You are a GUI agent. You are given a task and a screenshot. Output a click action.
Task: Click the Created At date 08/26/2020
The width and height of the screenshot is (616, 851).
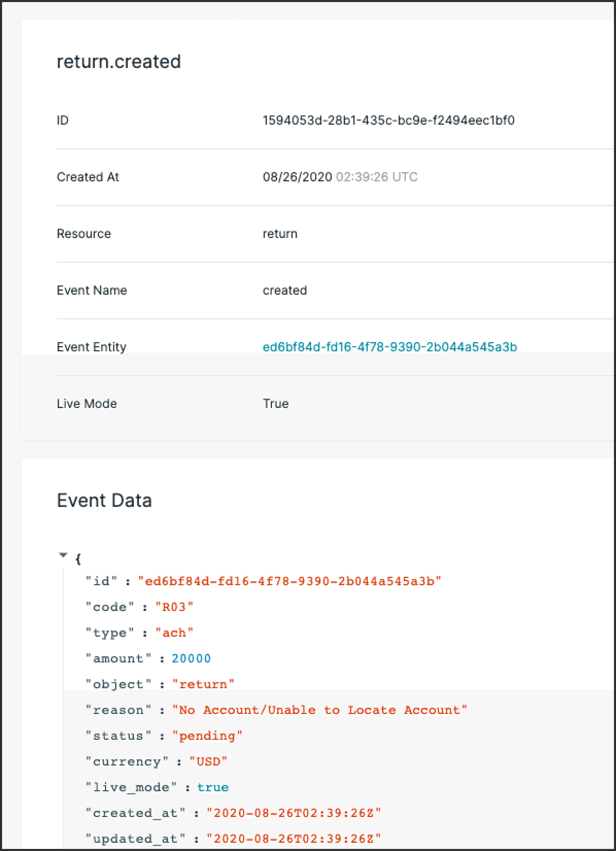point(297,177)
